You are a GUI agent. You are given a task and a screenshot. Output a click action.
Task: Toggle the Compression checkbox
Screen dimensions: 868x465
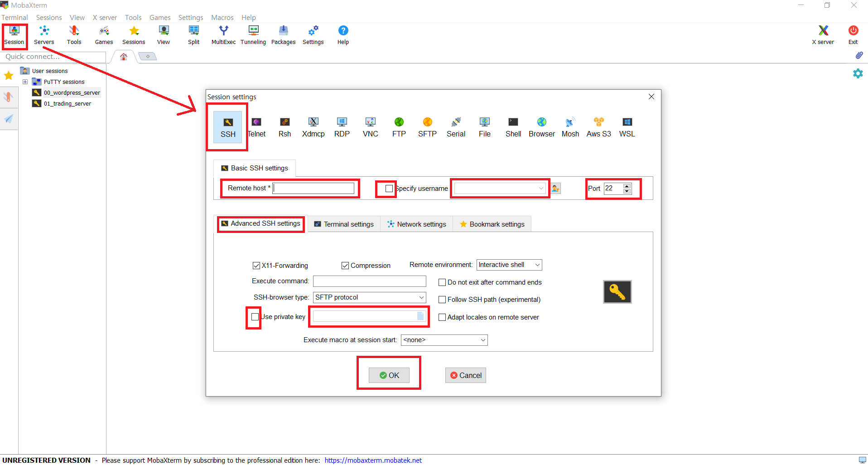345,266
